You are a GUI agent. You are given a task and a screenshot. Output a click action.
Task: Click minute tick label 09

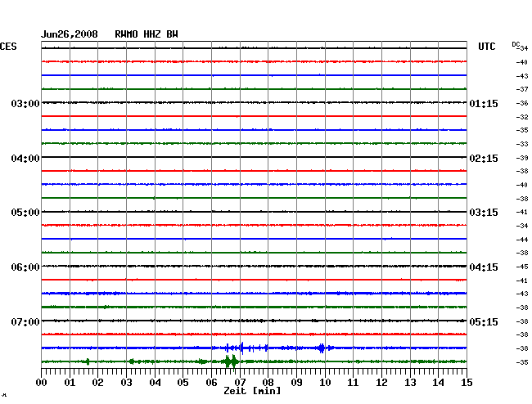(x=296, y=382)
